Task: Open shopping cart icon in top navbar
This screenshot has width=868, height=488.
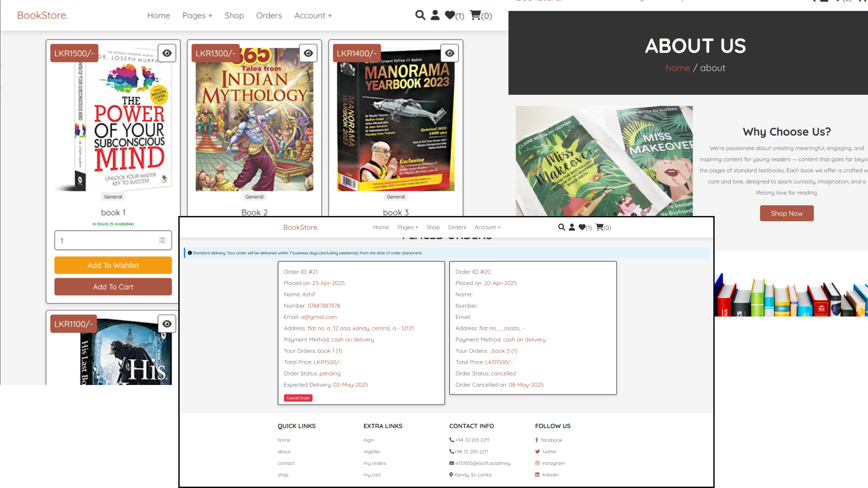Action: (475, 15)
